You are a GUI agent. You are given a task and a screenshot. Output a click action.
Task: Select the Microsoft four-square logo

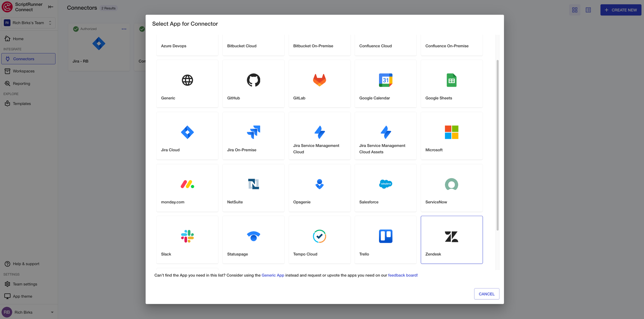point(451,132)
